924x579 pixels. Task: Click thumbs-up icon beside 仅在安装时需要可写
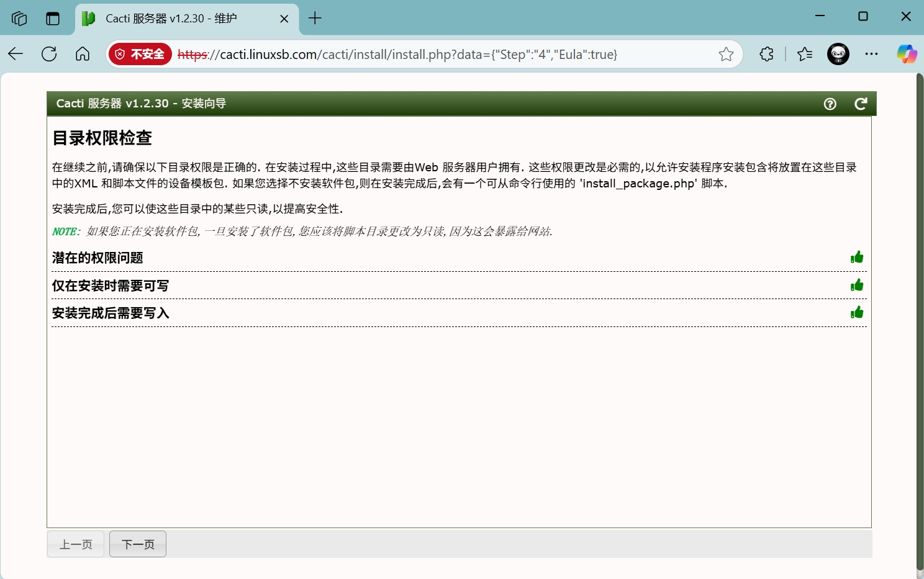pos(857,285)
